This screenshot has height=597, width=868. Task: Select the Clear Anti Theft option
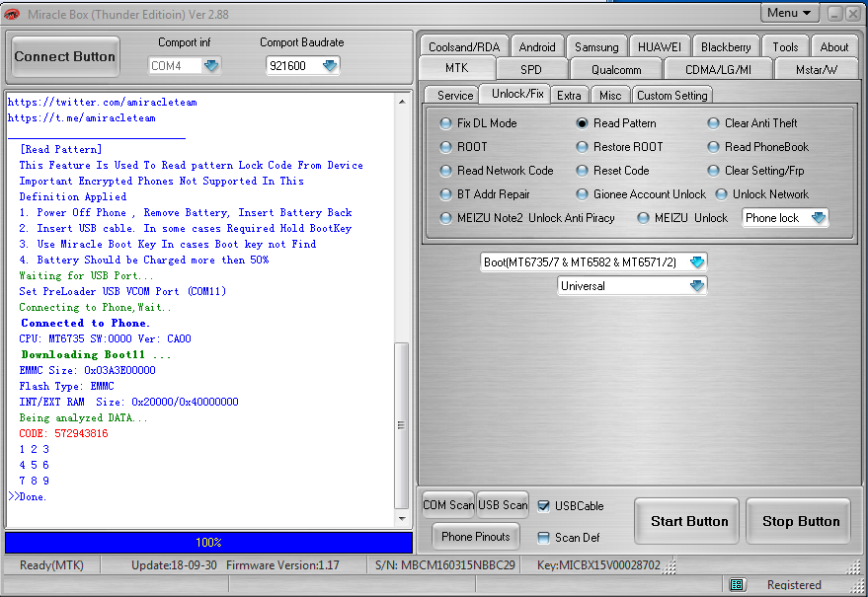click(x=714, y=123)
